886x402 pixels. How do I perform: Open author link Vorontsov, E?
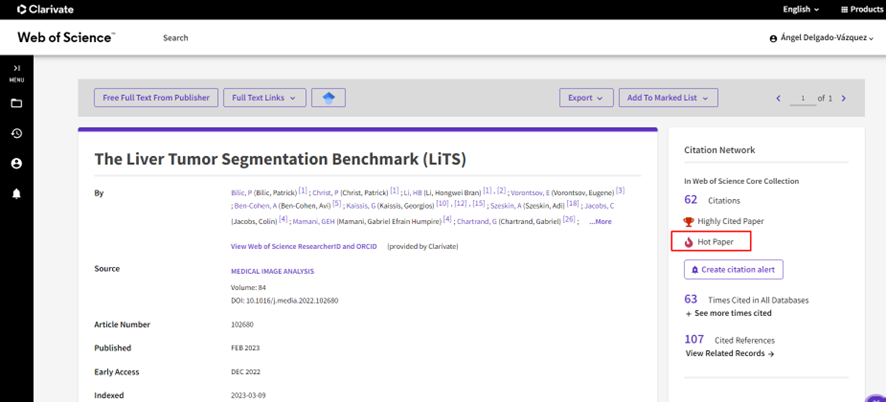[530, 193]
